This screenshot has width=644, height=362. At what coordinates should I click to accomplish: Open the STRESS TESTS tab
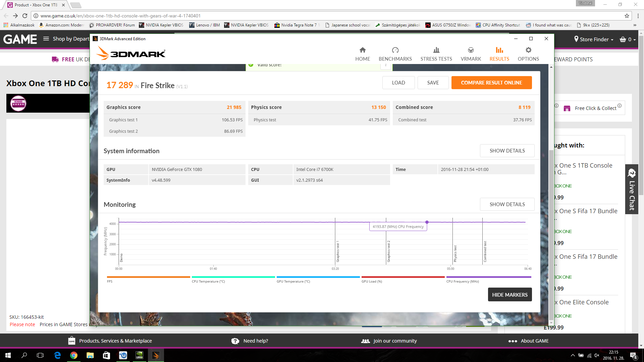tap(436, 54)
